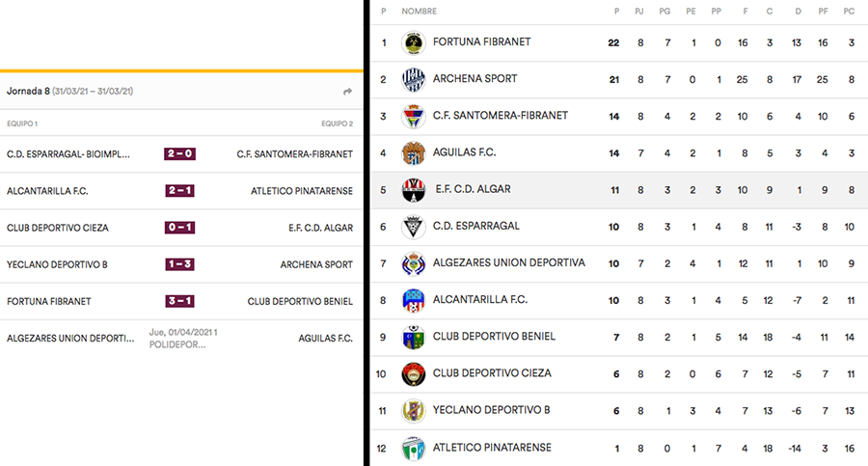Click the Club Deportivo Beniel crest
The image size is (868, 466).
[413, 338]
